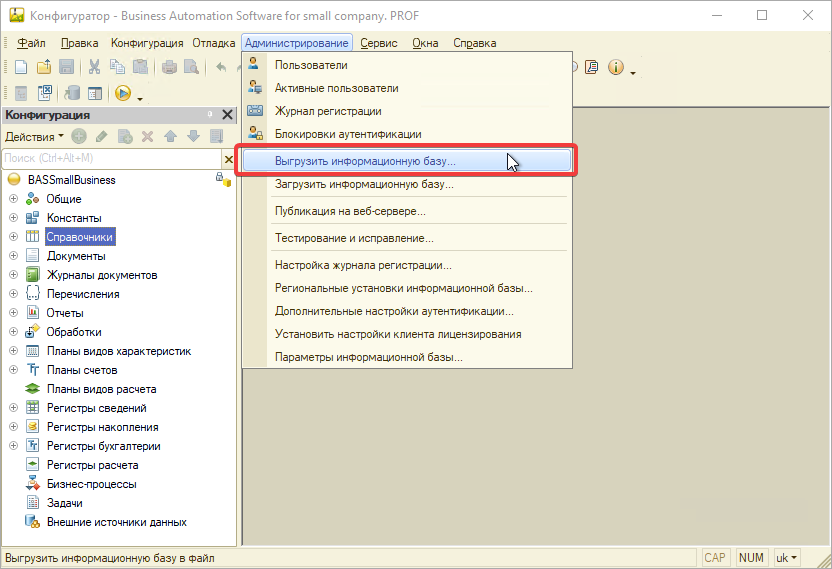Expand the Документы tree node
The height and width of the screenshot is (569, 832).
point(13,256)
